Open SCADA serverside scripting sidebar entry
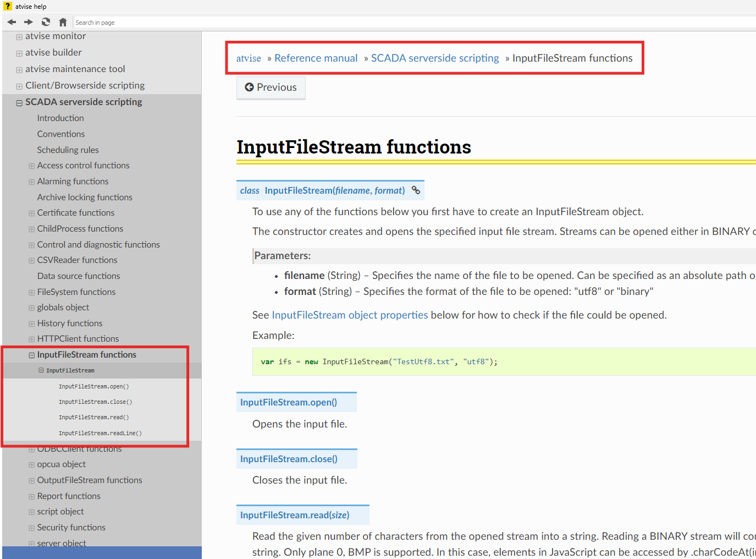This screenshot has width=756, height=559. click(84, 102)
